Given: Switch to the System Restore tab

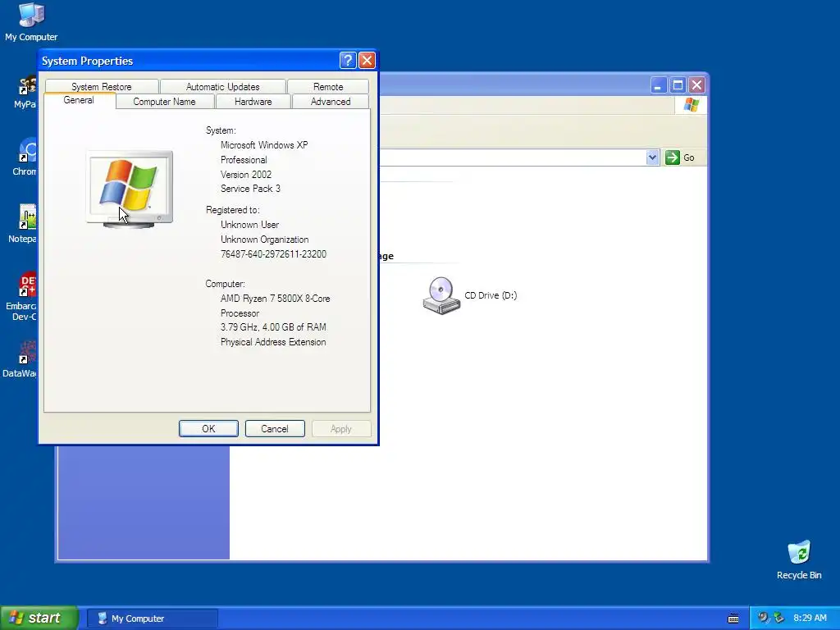Looking at the screenshot, I should tap(101, 86).
